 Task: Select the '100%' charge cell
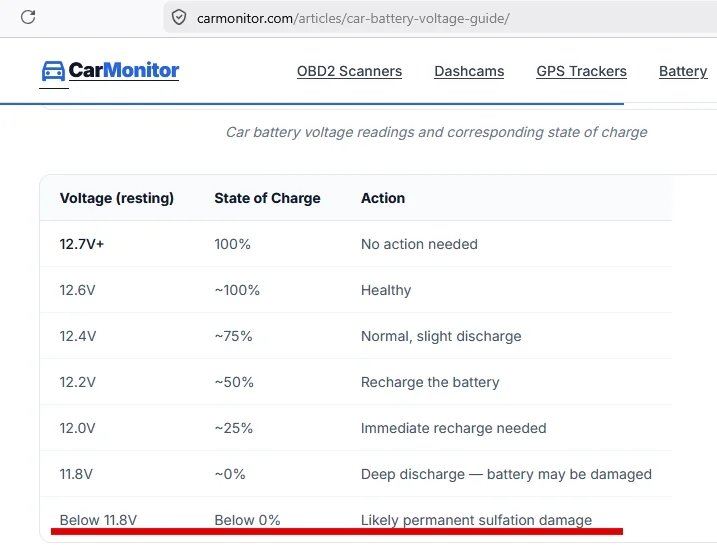click(x=232, y=244)
